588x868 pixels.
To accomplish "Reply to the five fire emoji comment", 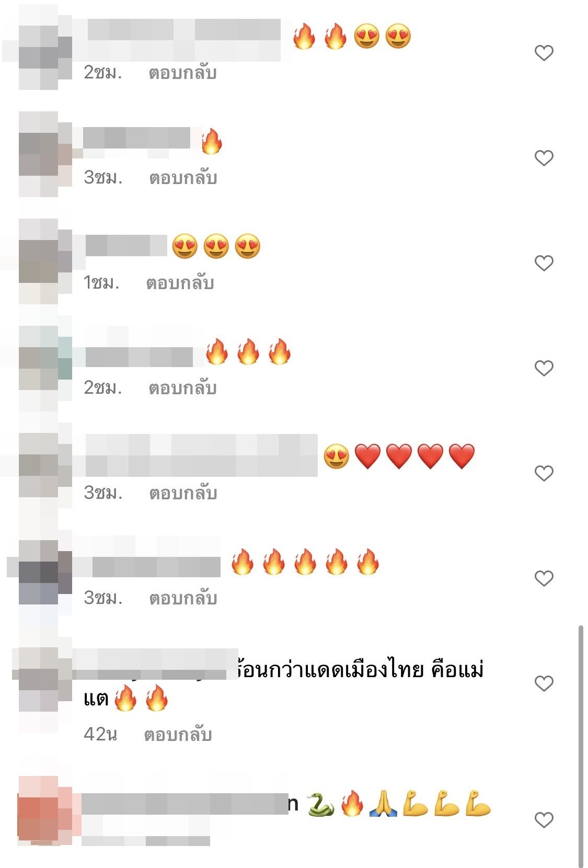I will pyautogui.click(x=183, y=598).
